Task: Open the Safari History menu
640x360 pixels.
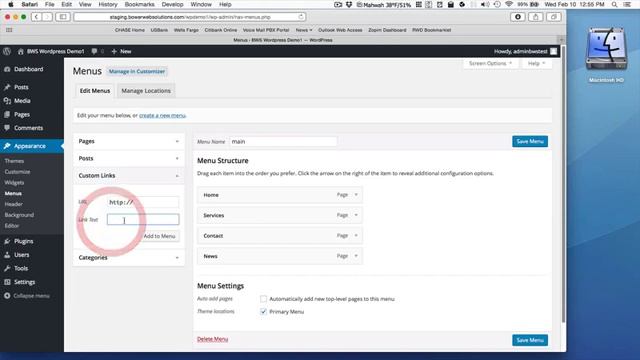Action: tap(108, 4)
